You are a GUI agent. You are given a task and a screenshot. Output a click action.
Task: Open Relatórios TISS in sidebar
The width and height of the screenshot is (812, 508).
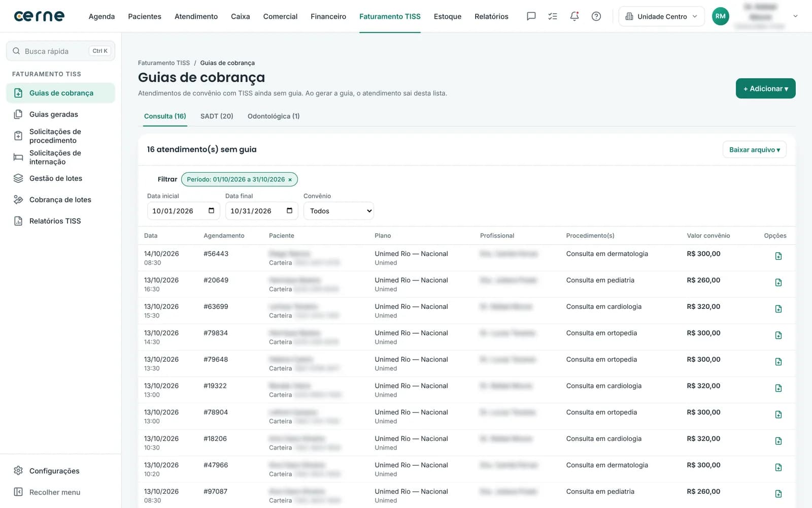(x=60, y=221)
